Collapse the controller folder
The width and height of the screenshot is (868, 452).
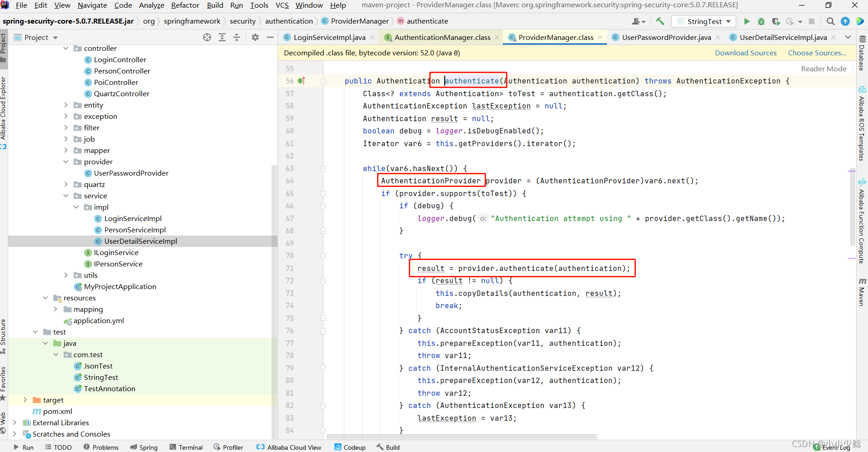[x=66, y=48]
